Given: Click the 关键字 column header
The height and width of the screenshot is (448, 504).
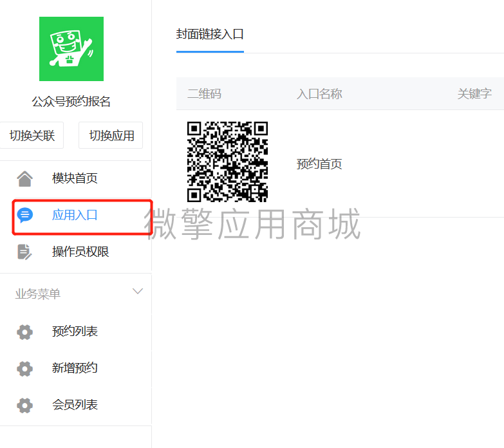Looking at the screenshot, I should click(x=474, y=94).
